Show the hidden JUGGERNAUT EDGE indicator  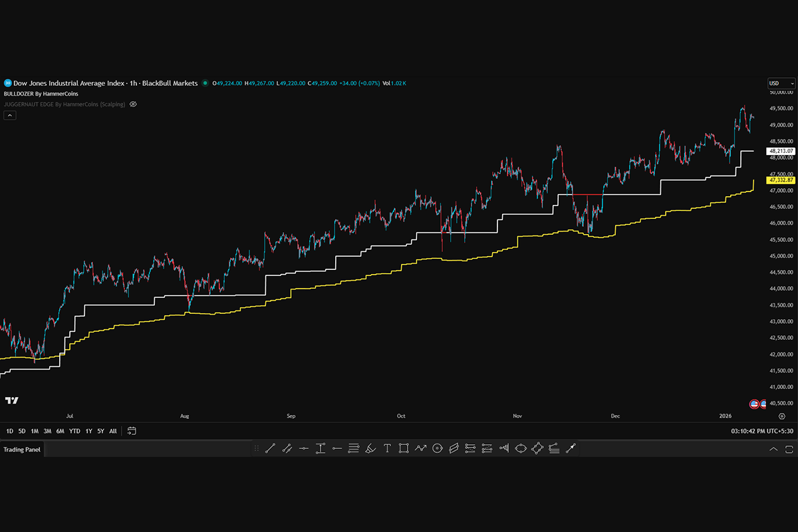[x=133, y=104]
